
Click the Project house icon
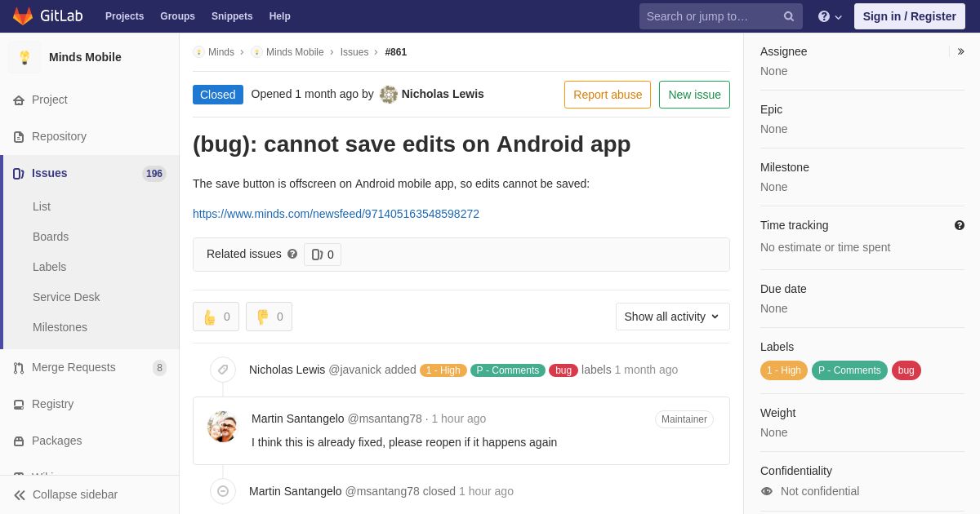[x=19, y=100]
